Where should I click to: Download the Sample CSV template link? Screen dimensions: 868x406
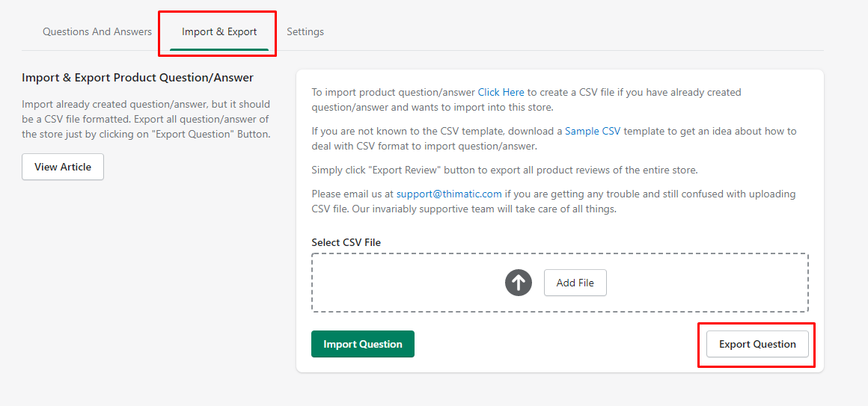(593, 131)
